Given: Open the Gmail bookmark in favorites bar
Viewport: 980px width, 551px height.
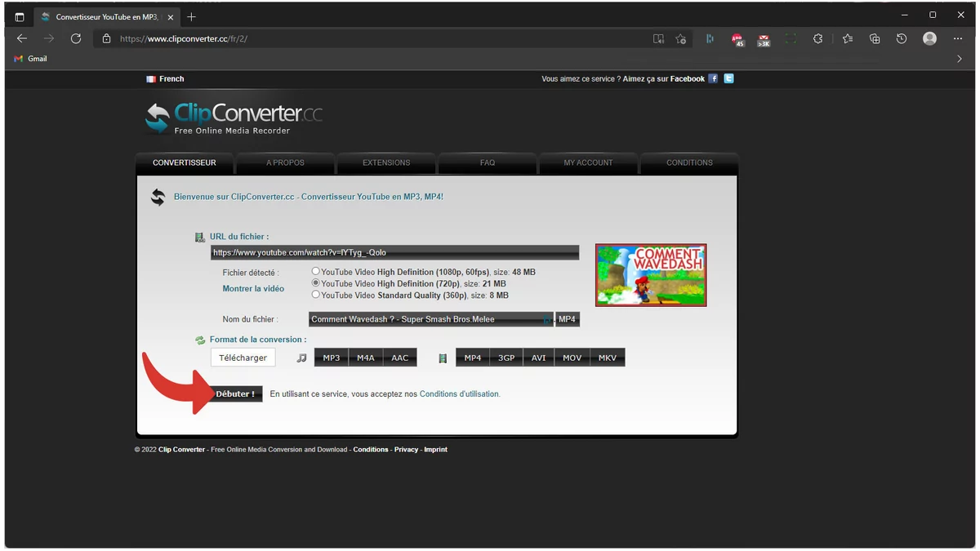Looking at the screenshot, I should [x=30, y=59].
